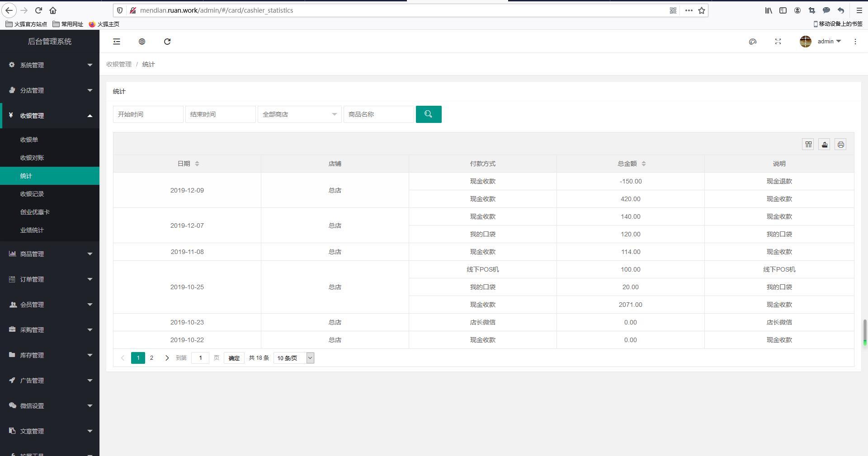The image size is (868, 456).
Task: Open the 全部商店 store dropdown
Action: [x=299, y=114]
